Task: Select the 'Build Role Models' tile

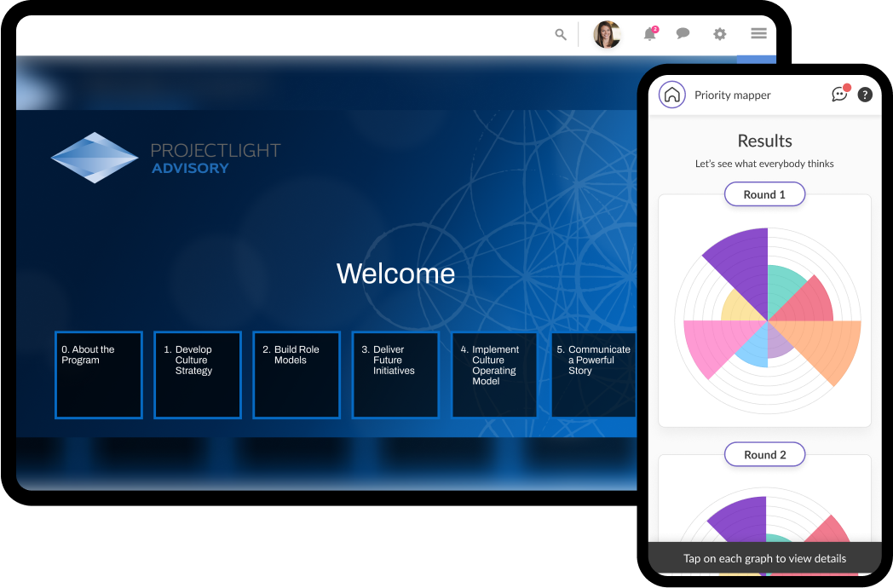Action: pyautogui.click(x=296, y=375)
